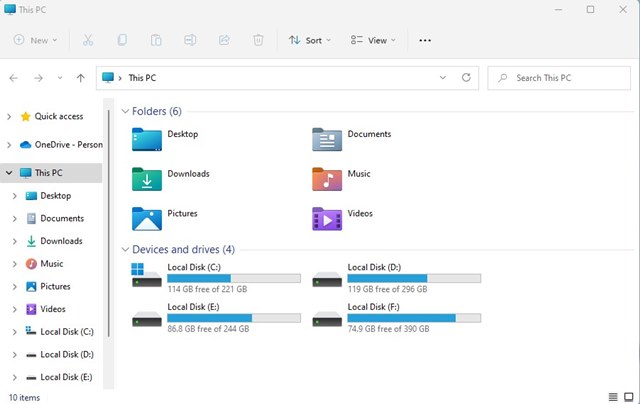The image size is (640, 404).
Task: Click the Delete trash can icon
Action: (258, 40)
